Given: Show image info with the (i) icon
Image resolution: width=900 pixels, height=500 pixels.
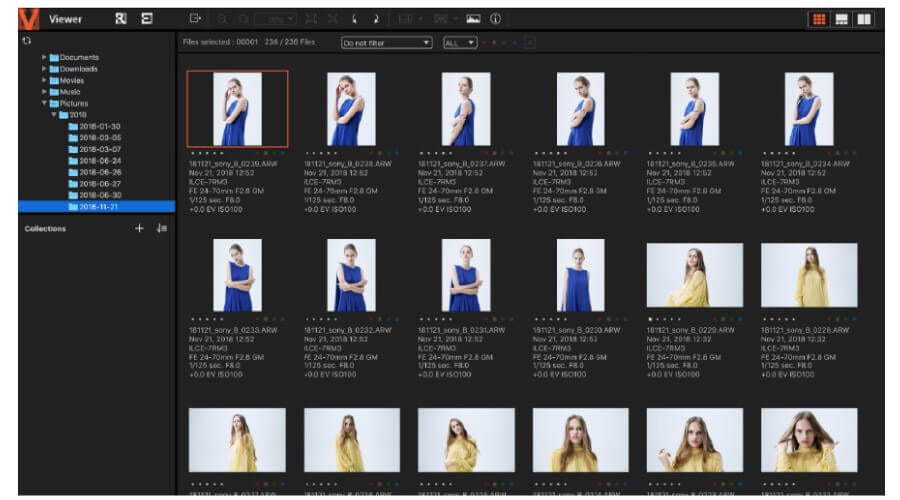Looking at the screenshot, I should (x=495, y=19).
